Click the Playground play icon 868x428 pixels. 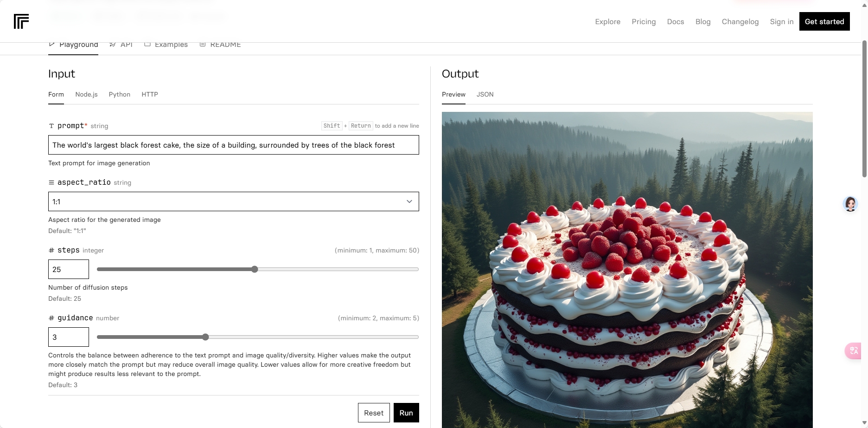(x=52, y=45)
